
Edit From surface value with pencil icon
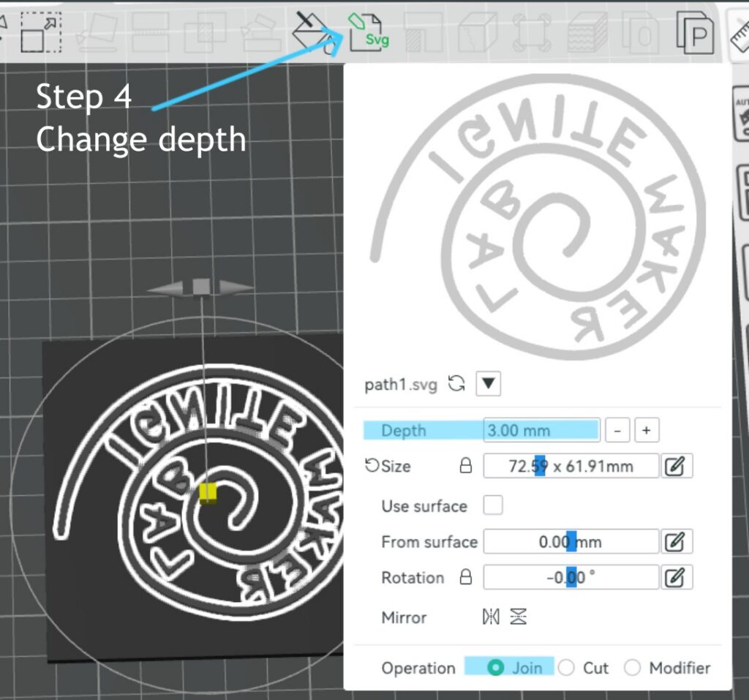tap(675, 541)
